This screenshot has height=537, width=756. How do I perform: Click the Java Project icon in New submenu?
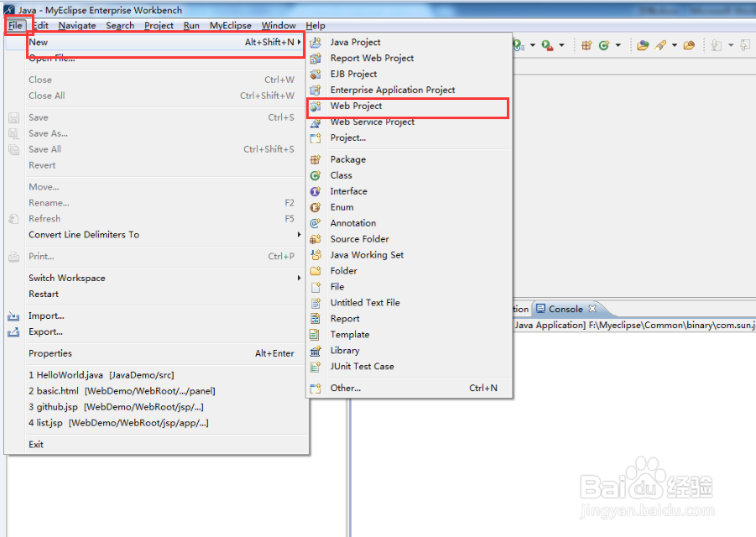point(315,43)
